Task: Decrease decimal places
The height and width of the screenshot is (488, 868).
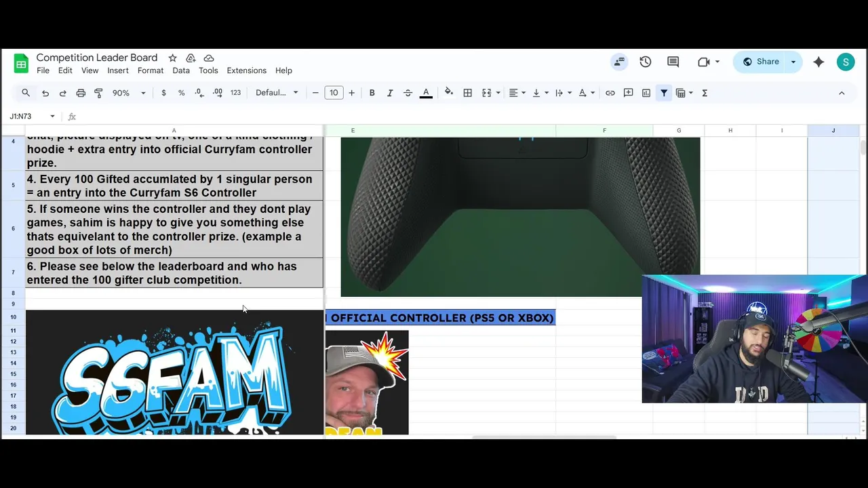Action: 199,93
